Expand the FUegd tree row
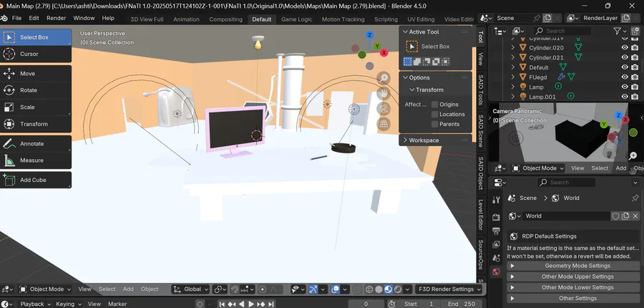The image size is (644, 308). (513, 77)
